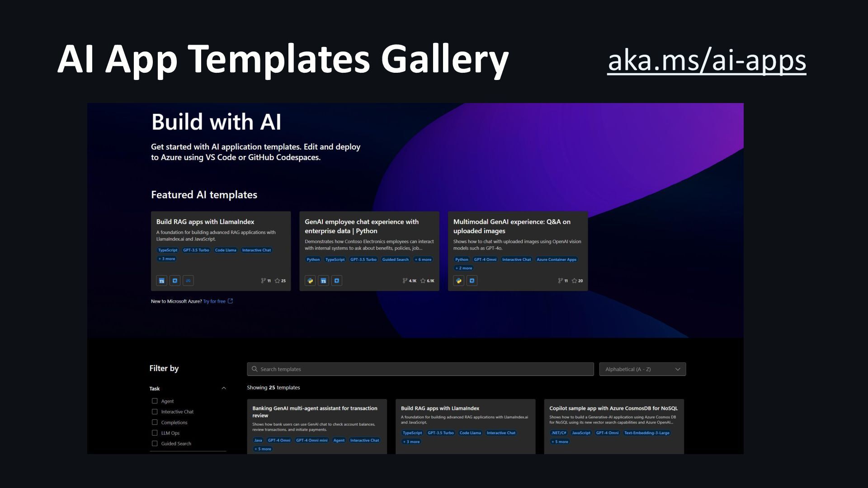Expand '+ 5 more' tags on Banking GenAI card
The image size is (868, 488).
pyautogui.click(x=263, y=449)
